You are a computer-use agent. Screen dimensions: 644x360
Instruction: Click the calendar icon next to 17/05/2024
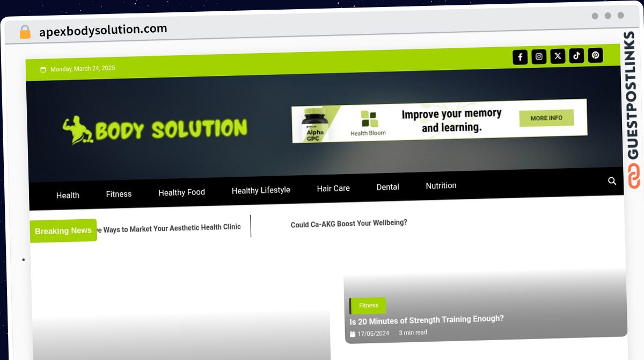point(353,334)
